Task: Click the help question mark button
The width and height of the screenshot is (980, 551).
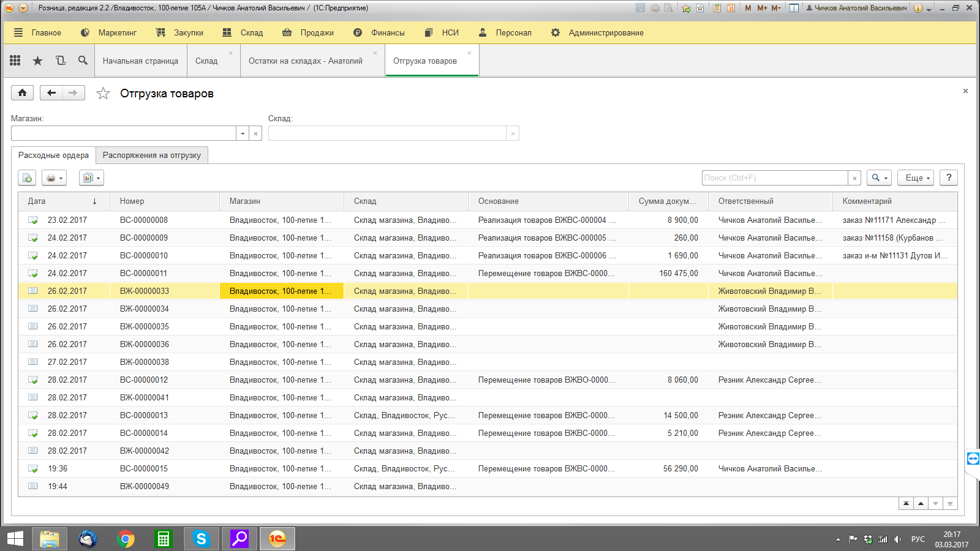Action: tap(948, 178)
